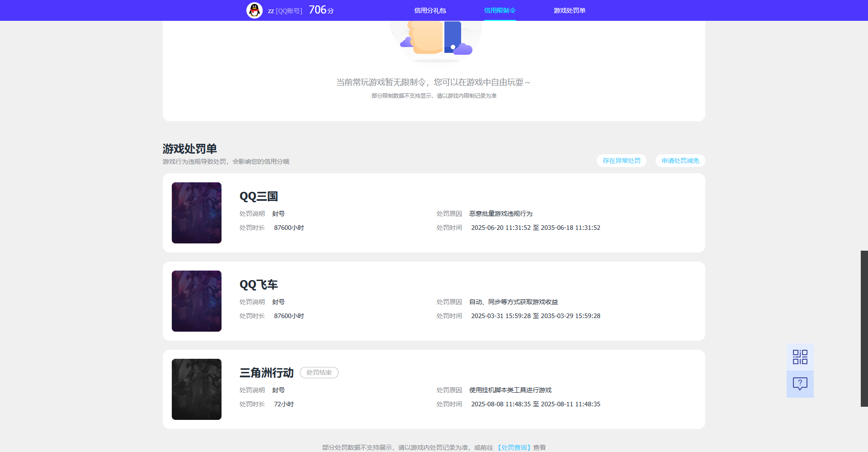
Task: Click the 706分 credit score
Action: pyautogui.click(x=321, y=10)
